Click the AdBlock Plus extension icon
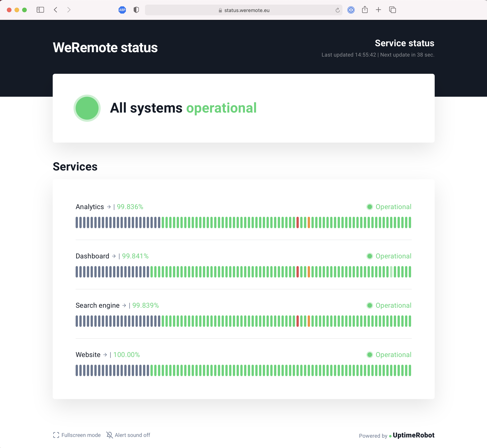Viewport: 487px width, 448px height. [122, 10]
